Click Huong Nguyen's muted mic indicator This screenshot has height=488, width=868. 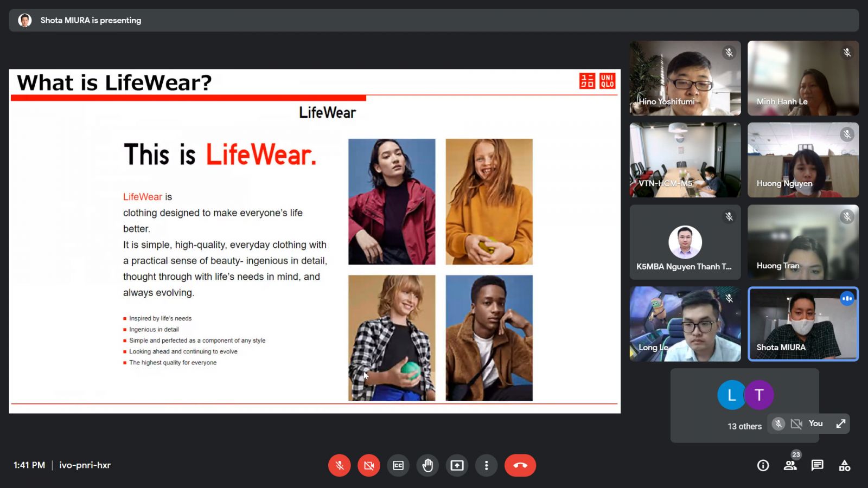[x=847, y=134]
